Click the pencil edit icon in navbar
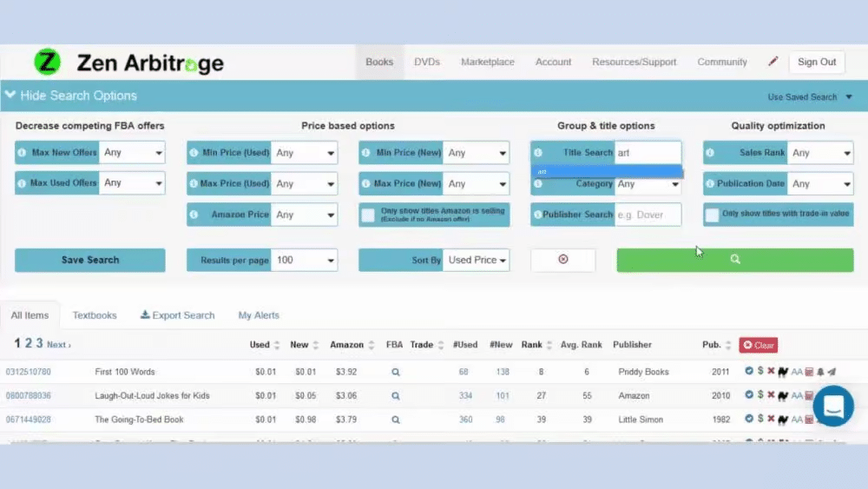This screenshot has width=868, height=489. click(x=773, y=62)
